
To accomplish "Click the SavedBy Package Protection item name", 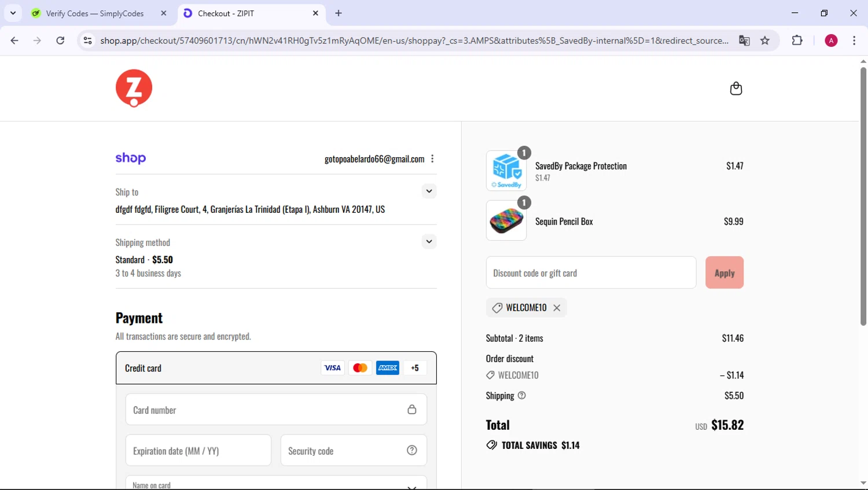I will [x=581, y=166].
